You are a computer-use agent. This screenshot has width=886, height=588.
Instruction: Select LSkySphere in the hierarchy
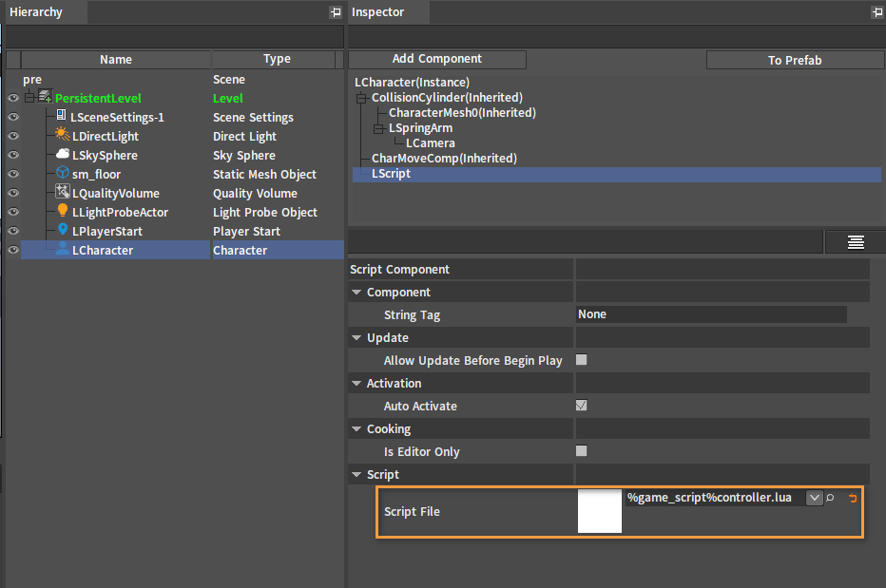click(x=105, y=156)
